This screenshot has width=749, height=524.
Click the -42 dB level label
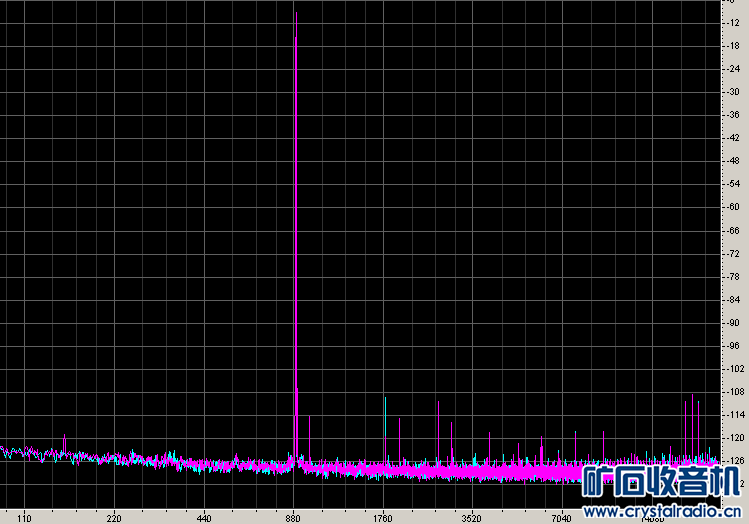[734, 138]
